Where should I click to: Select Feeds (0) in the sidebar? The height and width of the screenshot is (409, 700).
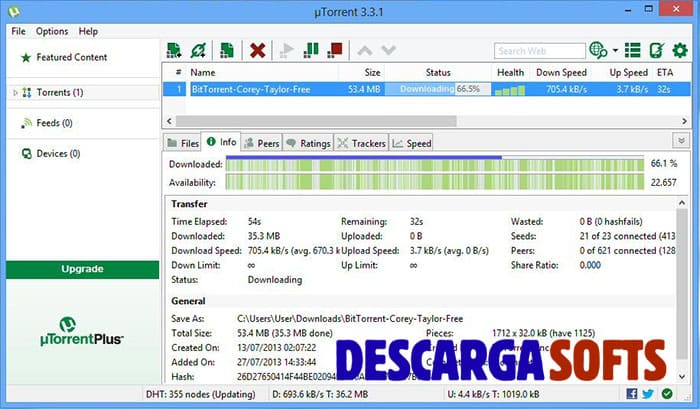coord(54,123)
